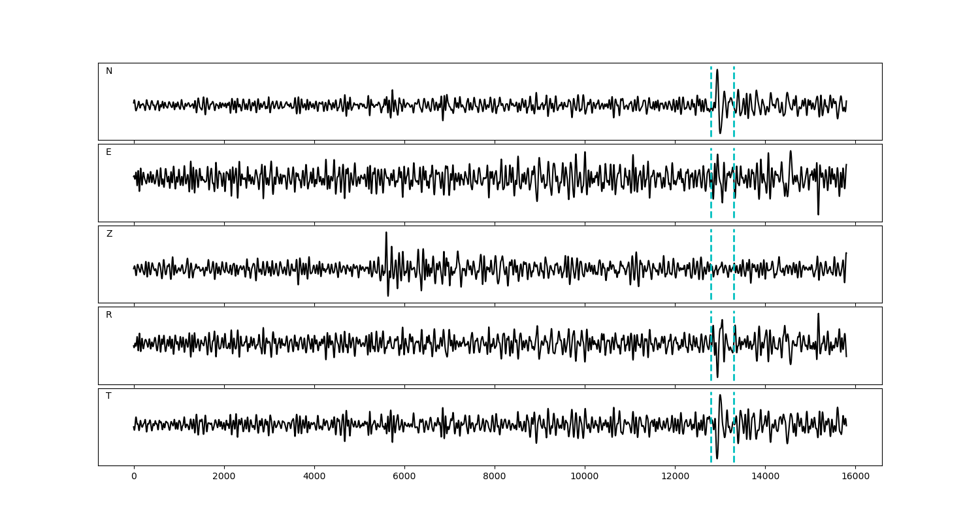Click the 14000 x-axis tick label

[765, 477]
